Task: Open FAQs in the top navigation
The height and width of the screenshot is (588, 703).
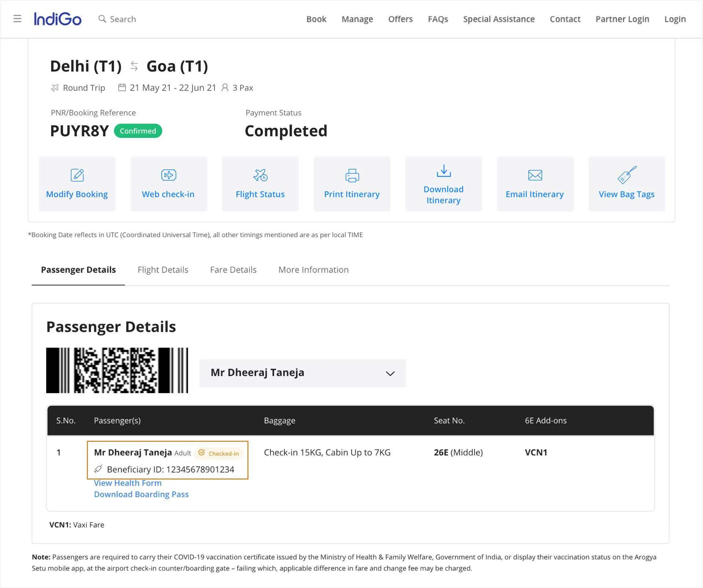Action: 438,19
